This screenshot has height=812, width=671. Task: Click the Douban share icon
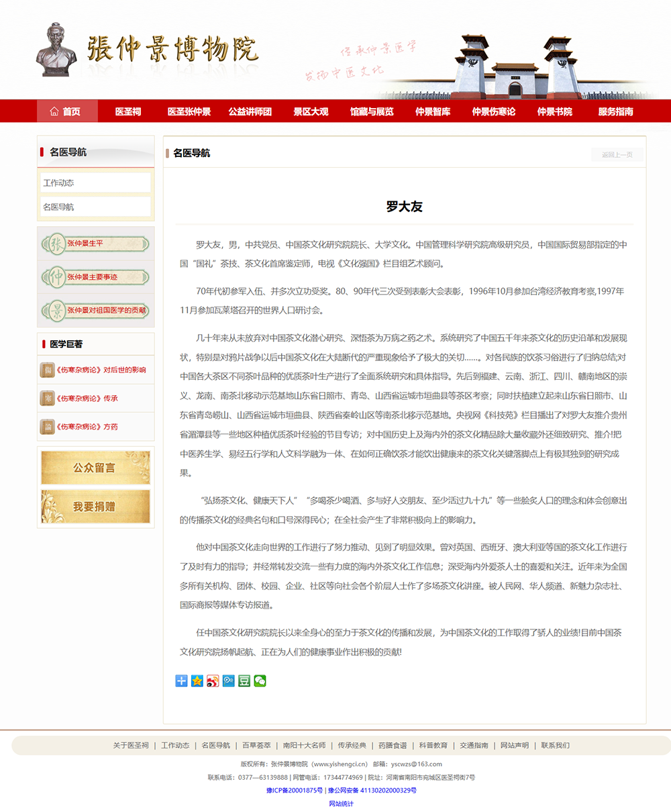pyautogui.click(x=244, y=680)
